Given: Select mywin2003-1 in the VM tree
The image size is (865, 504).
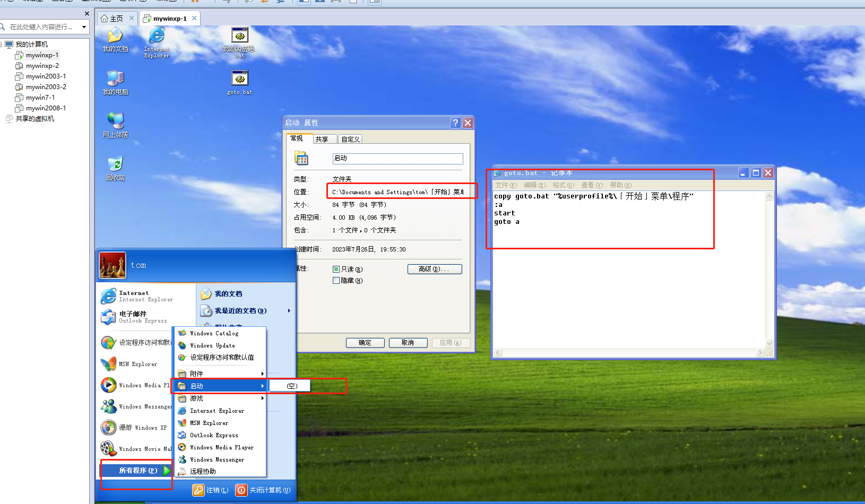Looking at the screenshot, I should [x=46, y=76].
